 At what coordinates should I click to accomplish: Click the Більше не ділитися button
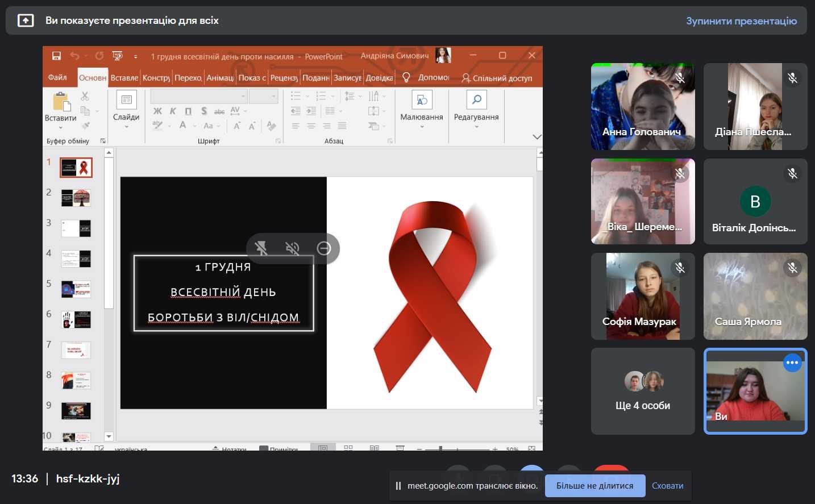[x=594, y=486]
